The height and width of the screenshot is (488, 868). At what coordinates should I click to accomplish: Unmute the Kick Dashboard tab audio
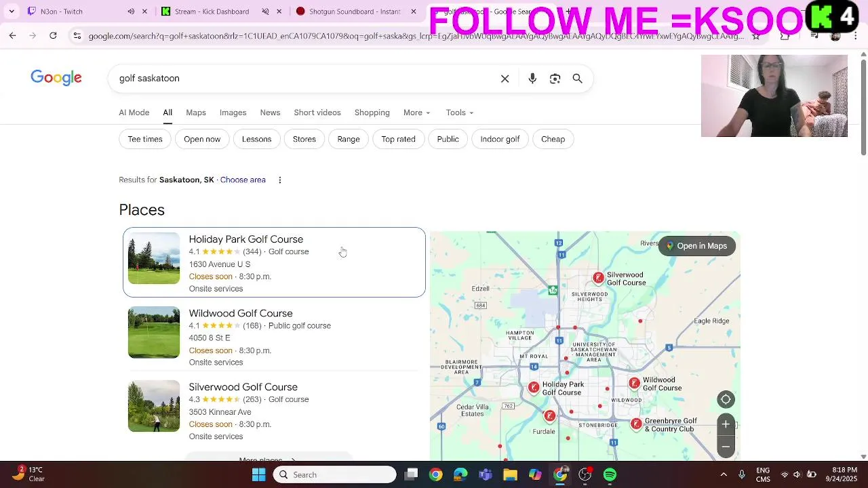265,12
